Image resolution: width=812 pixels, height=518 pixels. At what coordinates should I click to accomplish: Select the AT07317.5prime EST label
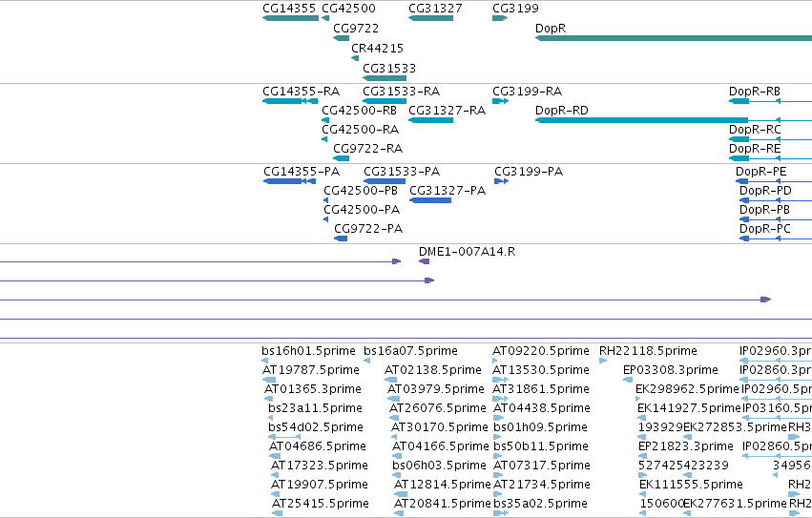pos(542,466)
